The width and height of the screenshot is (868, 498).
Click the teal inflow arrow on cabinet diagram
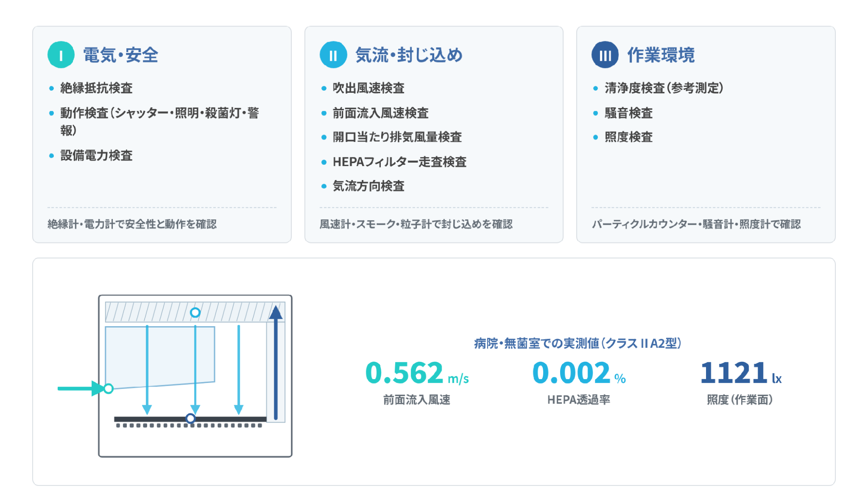(x=81, y=388)
